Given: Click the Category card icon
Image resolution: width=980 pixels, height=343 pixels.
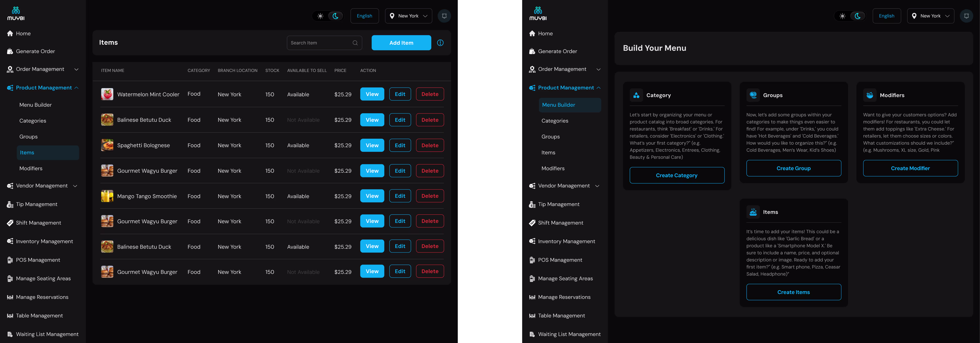Looking at the screenshot, I should point(636,95).
